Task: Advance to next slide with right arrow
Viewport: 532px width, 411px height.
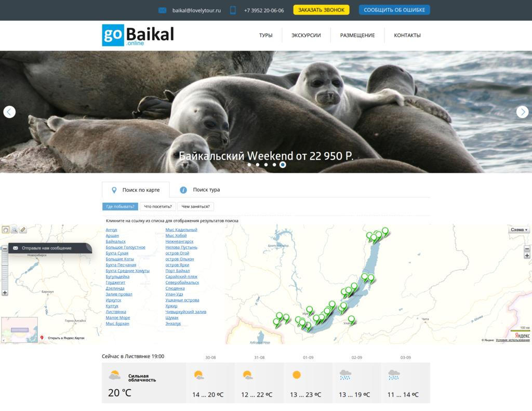Action: click(523, 112)
